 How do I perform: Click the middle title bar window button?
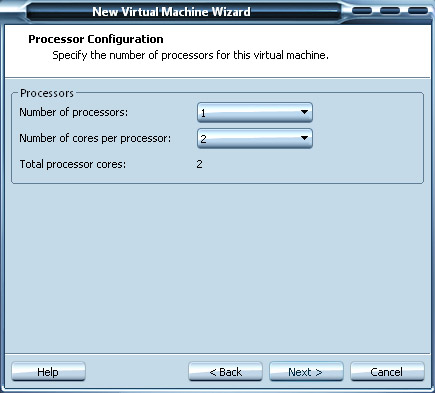coord(390,11)
